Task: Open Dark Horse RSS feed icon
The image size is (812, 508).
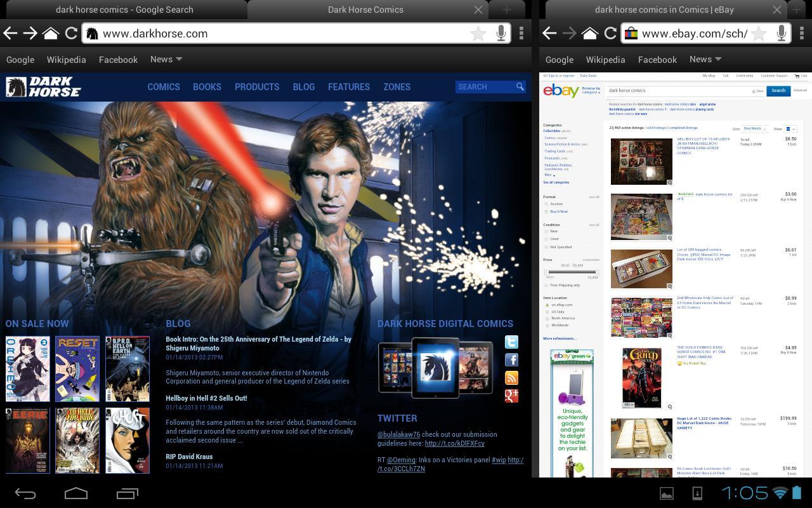Action: pos(511,378)
